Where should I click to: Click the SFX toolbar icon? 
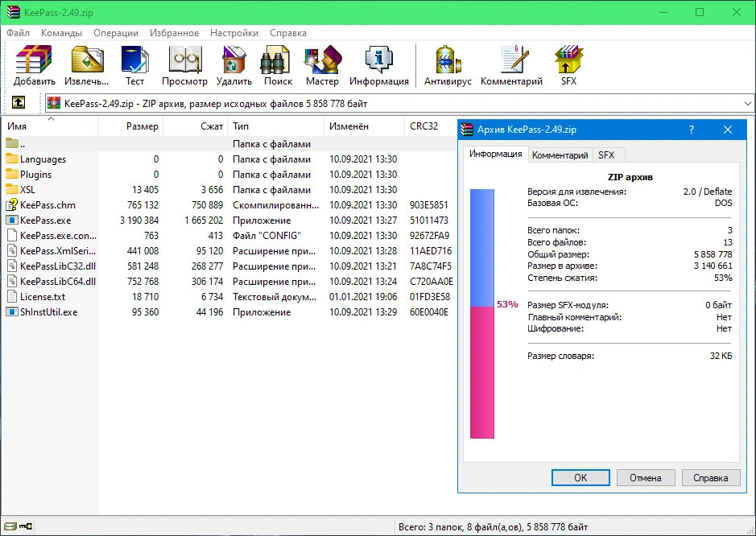tap(568, 60)
